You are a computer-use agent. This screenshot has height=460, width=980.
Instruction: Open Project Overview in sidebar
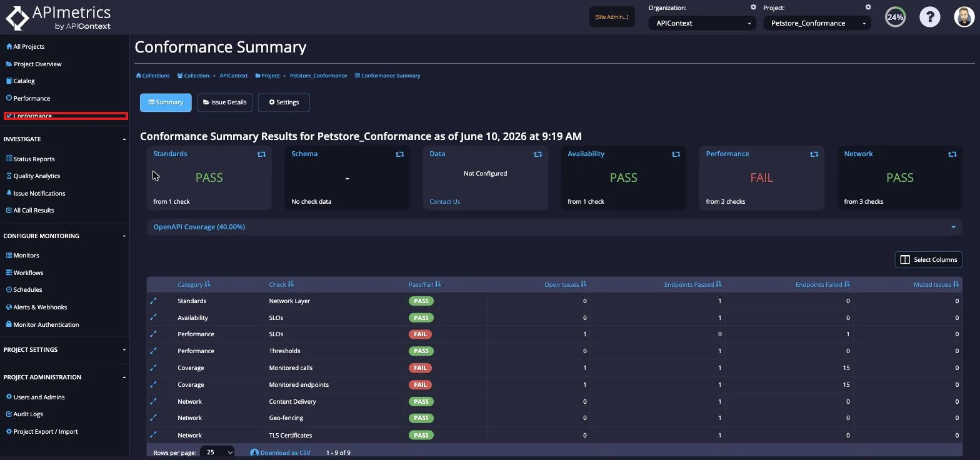click(34, 64)
